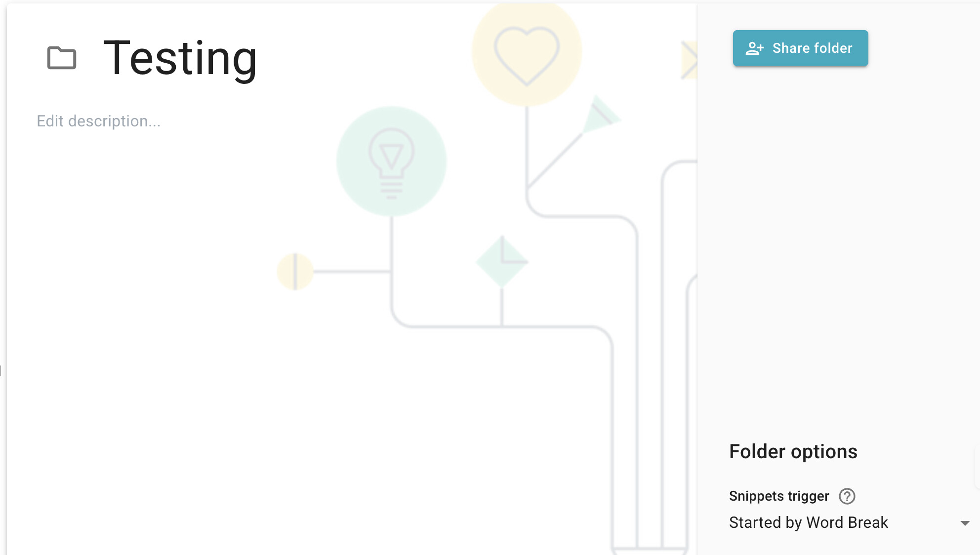The height and width of the screenshot is (555, 980).
Task: Click the Snippets trigger label text
Action: tap(778, 496)
